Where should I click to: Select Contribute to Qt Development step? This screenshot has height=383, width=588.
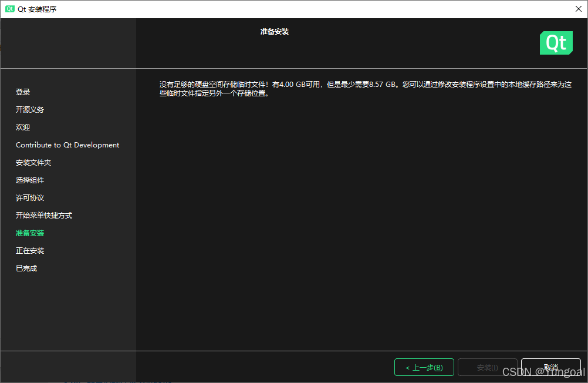click(x=67, y=145)
